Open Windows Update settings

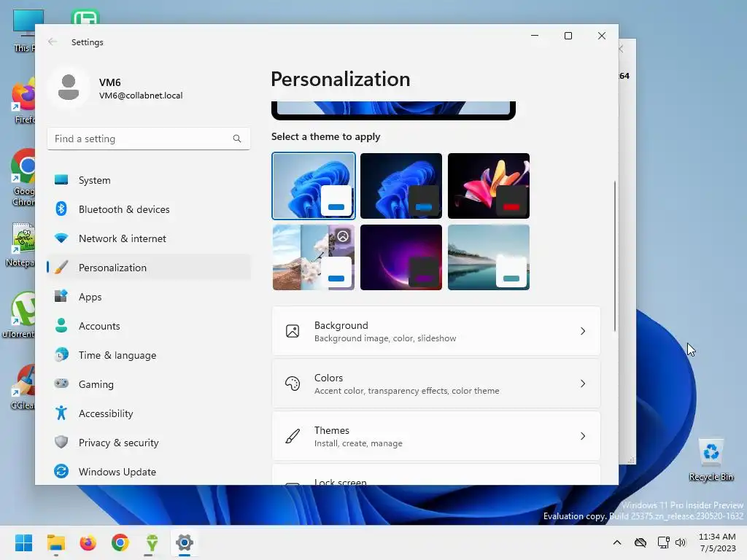pos(149,472)
